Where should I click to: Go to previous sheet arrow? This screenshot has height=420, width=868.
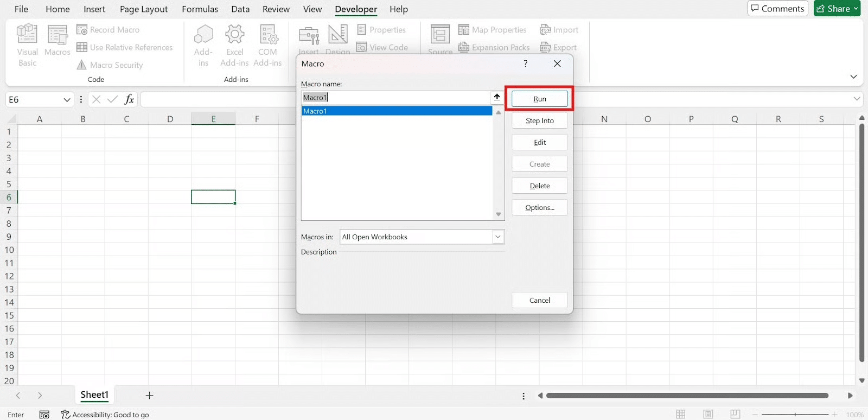pyautogui.click(x=18, y=396)
